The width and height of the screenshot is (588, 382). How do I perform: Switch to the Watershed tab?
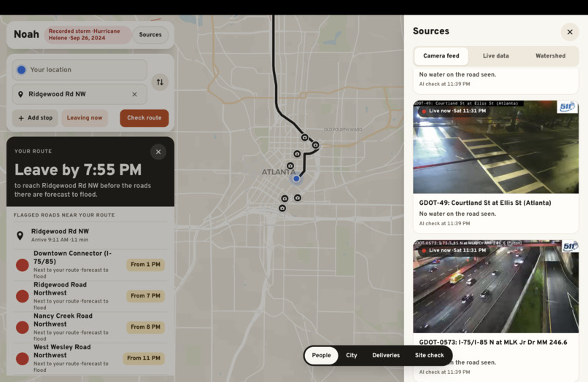point(550,56)
